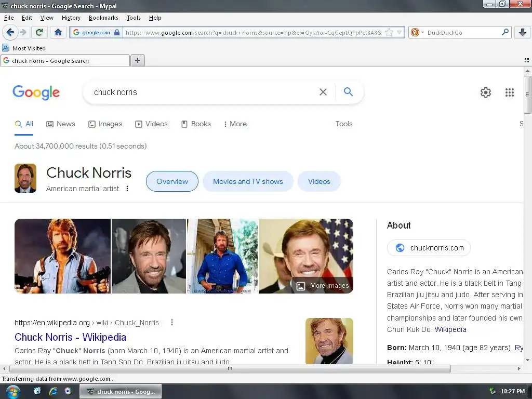Open the View menu
The height and width of the screenshot is (399, 532).
coord(47,18)
